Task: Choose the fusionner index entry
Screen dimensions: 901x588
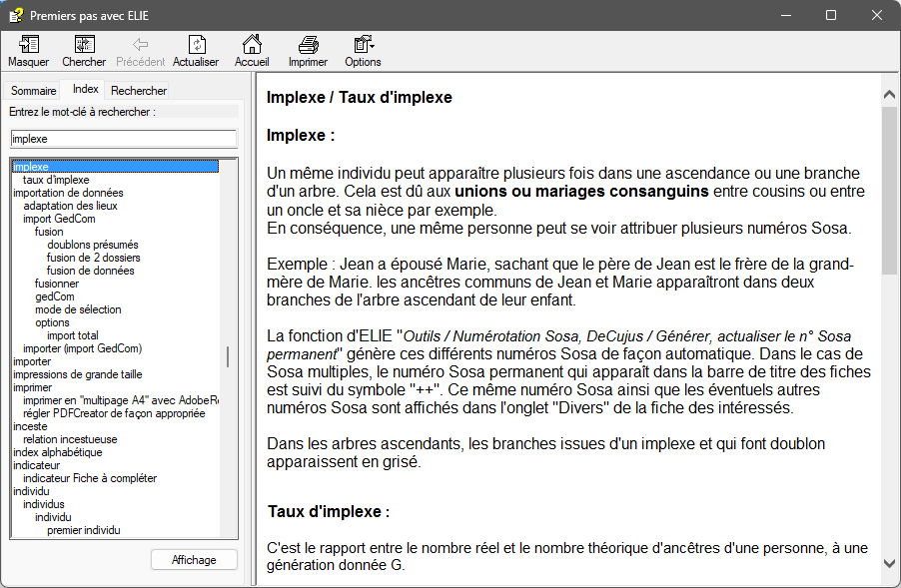Action: (56, 284)
